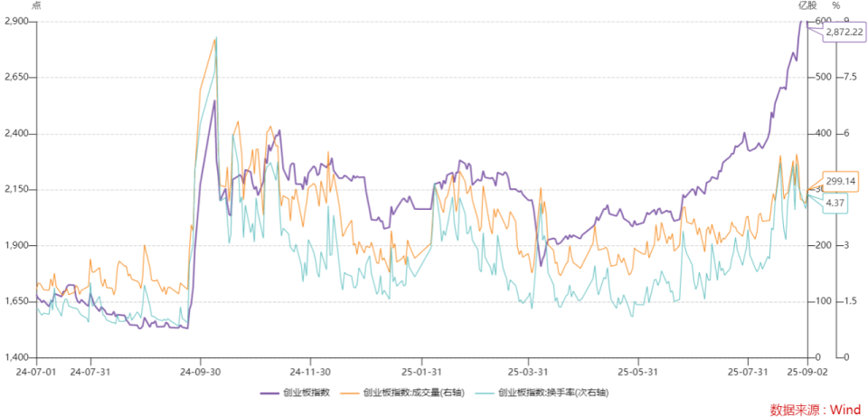Click the 点 unit label at top left

pyautogui.click(x=36, y=6)
